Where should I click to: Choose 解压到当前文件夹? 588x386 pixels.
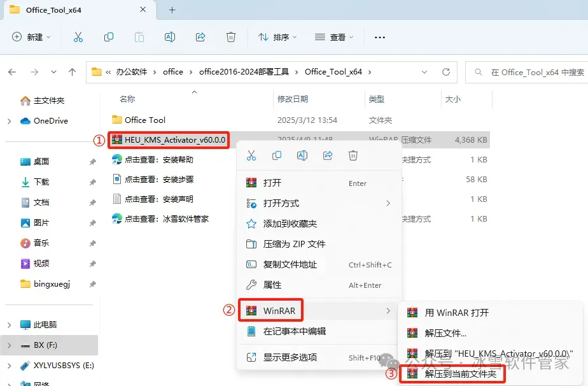coord(491,374)
